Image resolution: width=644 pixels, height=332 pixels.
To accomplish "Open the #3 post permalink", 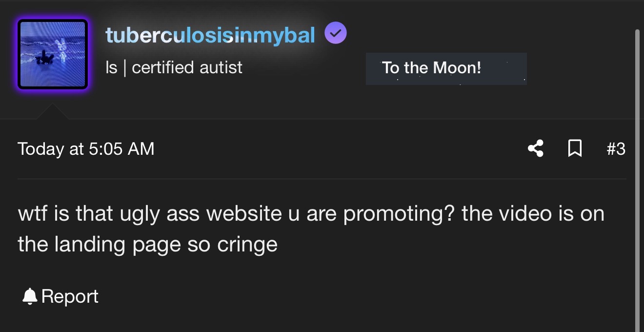I will click(616, 148).
